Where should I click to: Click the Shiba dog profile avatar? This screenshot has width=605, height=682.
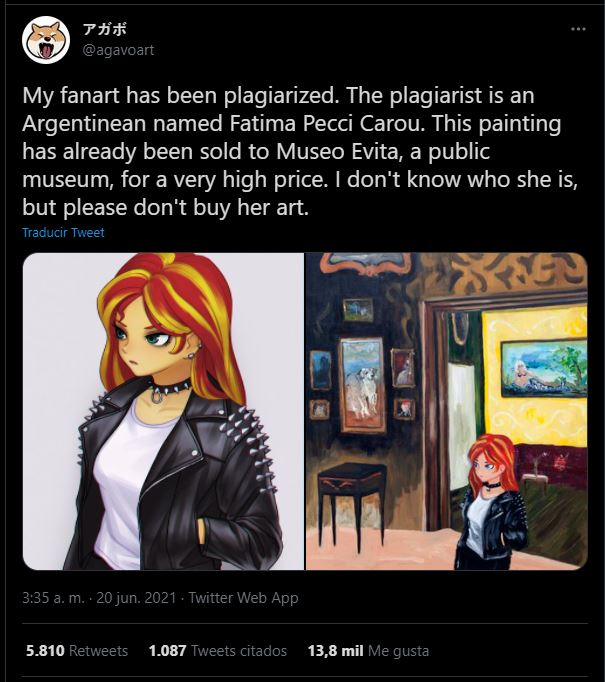(46, 40)
